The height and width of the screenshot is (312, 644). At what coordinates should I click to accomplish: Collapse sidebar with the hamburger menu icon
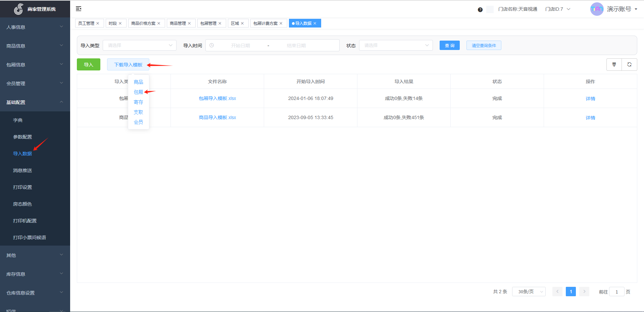tap(79, 9)
